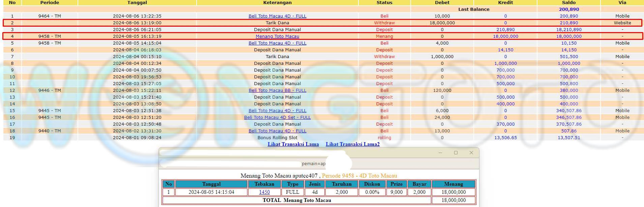The height and width of the screenshot is (207, 644).
Task: Click the 18,000,000 Kredit amount in row 4
Action: (x=505, y=36)
